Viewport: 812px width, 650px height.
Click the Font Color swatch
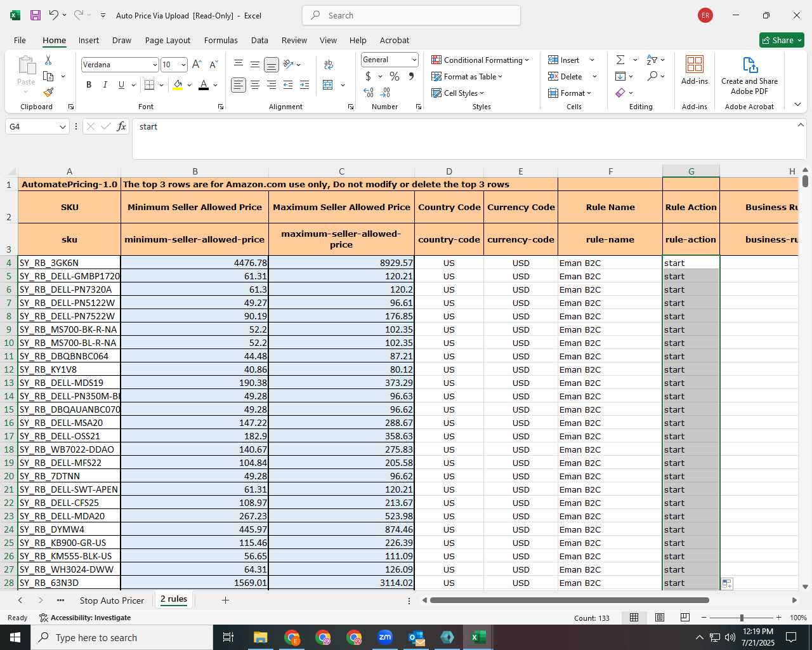point(204,85)
